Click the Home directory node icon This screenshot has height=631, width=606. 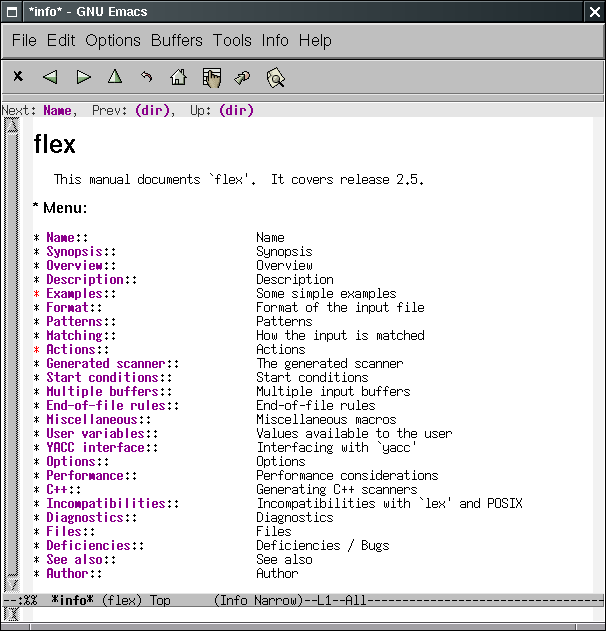pyautogui.click(x=178, y=76)
